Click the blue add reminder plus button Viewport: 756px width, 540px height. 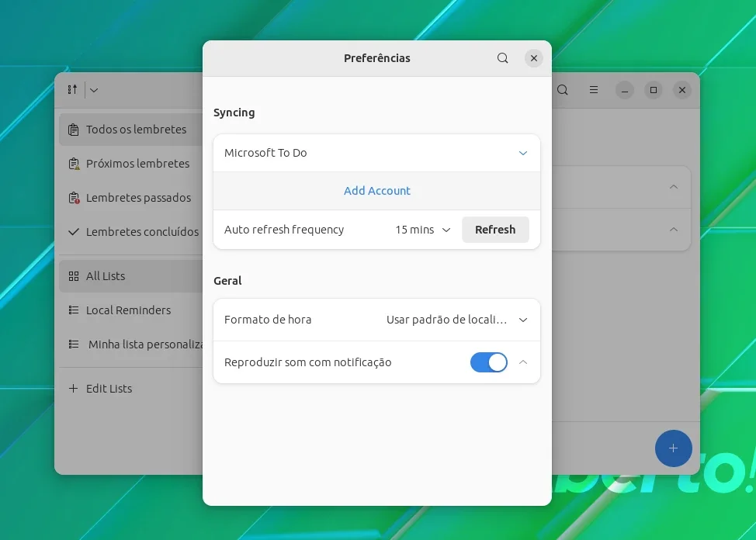(x=673, y=448)
